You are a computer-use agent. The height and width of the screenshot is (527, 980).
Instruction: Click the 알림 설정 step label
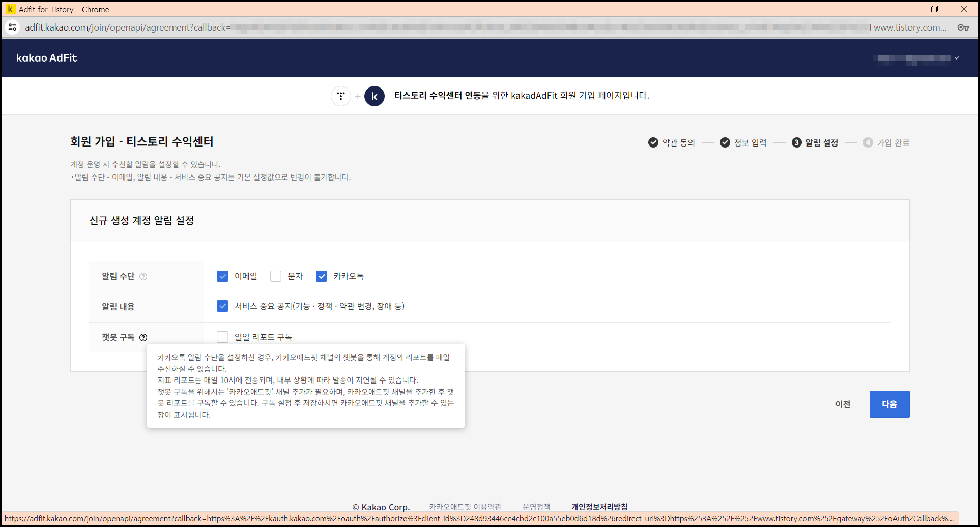tap(822, 143)
